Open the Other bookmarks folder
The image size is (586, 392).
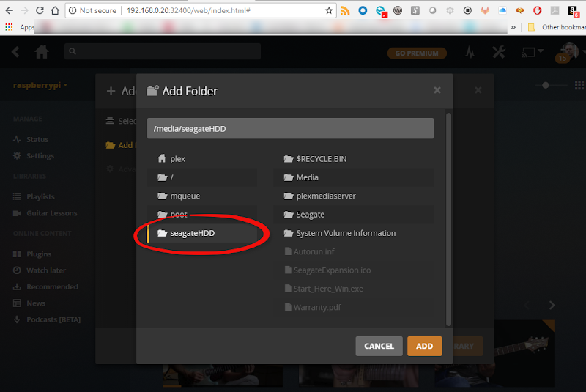point(557,27)
